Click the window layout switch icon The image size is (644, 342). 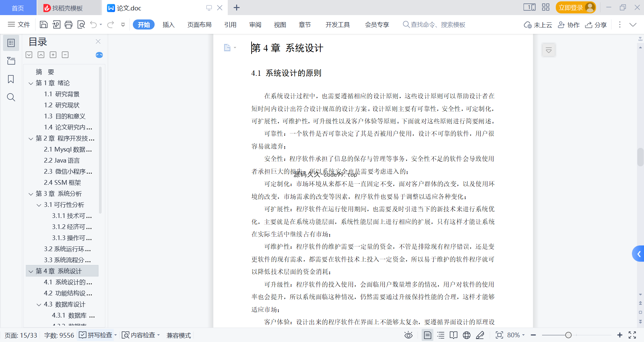pyautogui.click(x=529, y=7)
